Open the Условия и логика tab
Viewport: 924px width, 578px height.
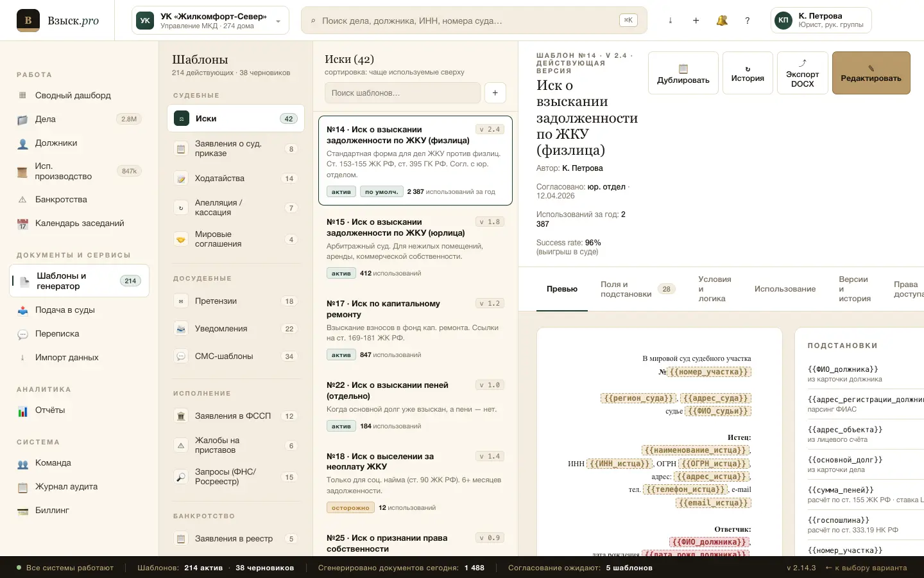tap(715, 289)
